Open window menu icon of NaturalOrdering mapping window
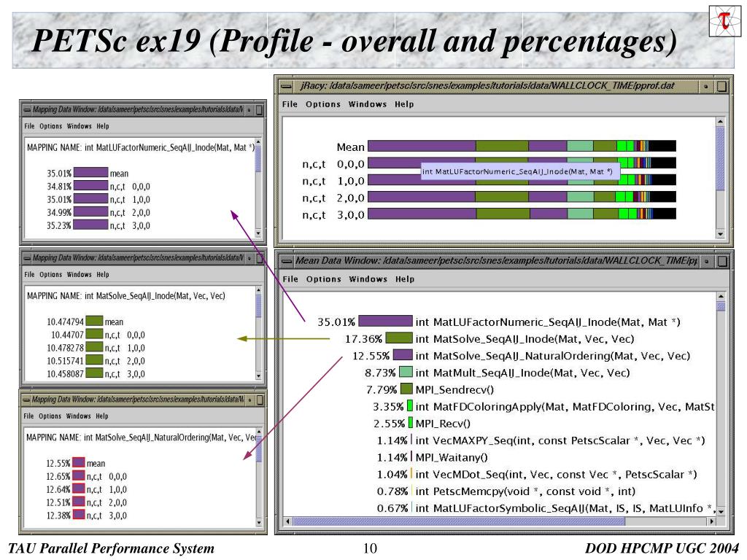 [x=27, y=400]
